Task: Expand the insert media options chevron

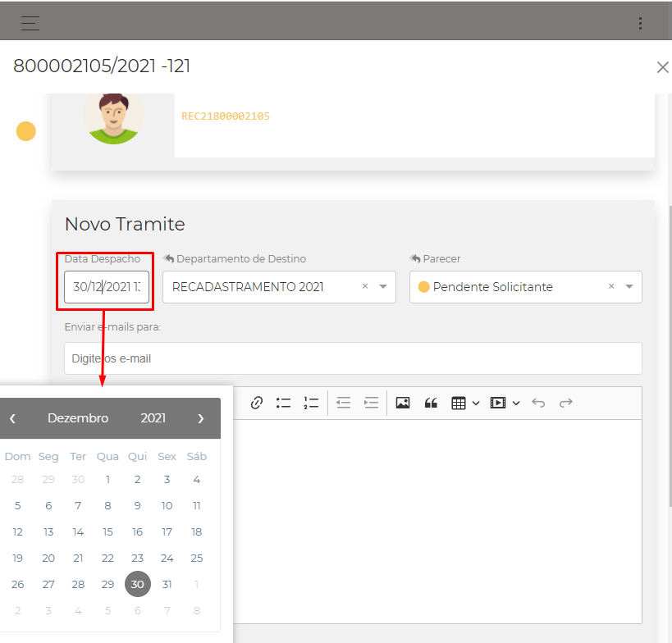Action: point(516,403)
